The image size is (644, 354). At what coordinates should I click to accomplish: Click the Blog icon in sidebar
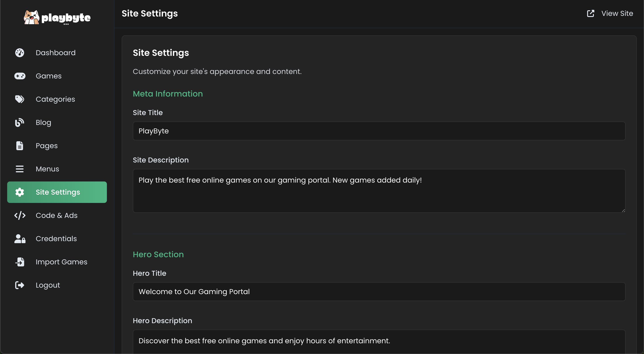coord(20,122)
